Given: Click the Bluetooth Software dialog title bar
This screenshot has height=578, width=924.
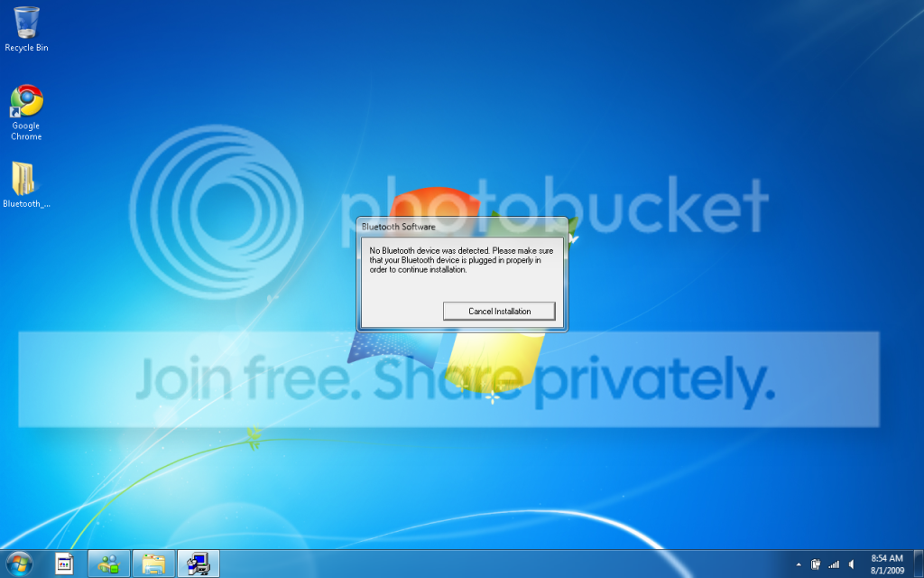Looking at the screenshot, I should [462, 227].
